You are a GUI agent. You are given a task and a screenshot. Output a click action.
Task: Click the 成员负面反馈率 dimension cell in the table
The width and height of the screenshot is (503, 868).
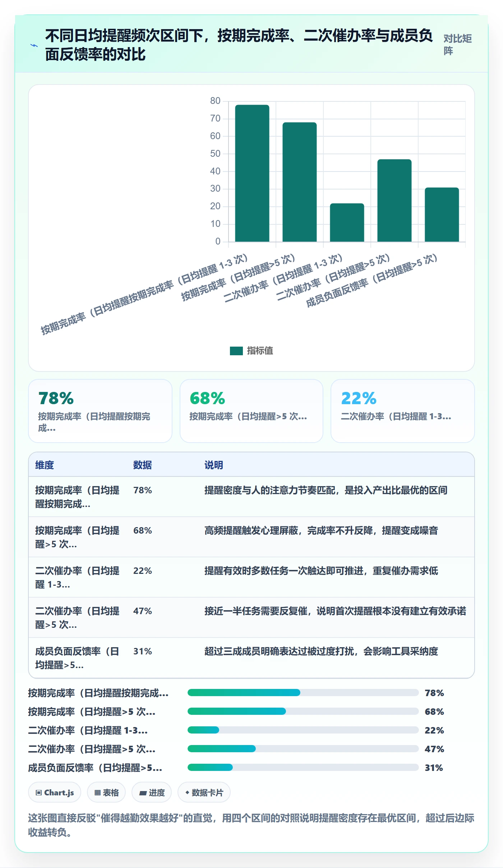tap(77, 658)
